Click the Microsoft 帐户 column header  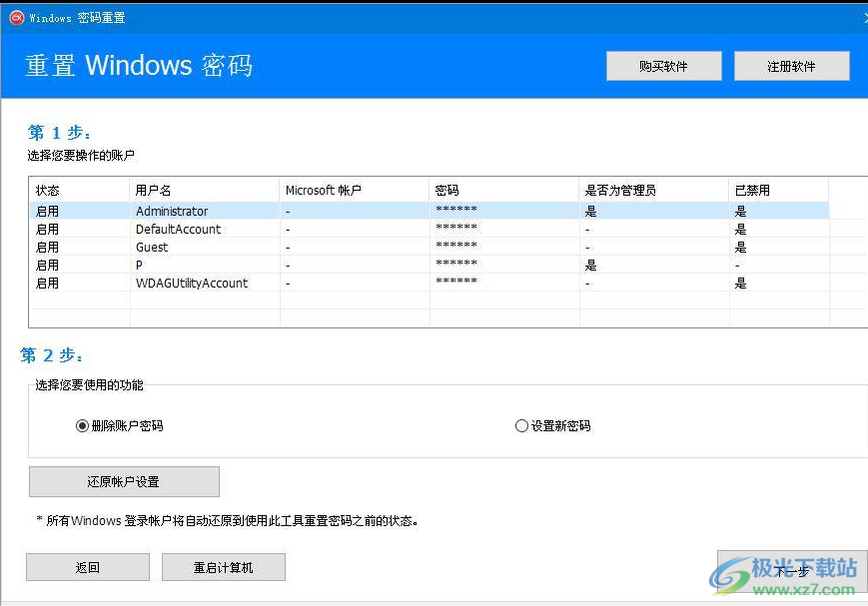(354, 191)
